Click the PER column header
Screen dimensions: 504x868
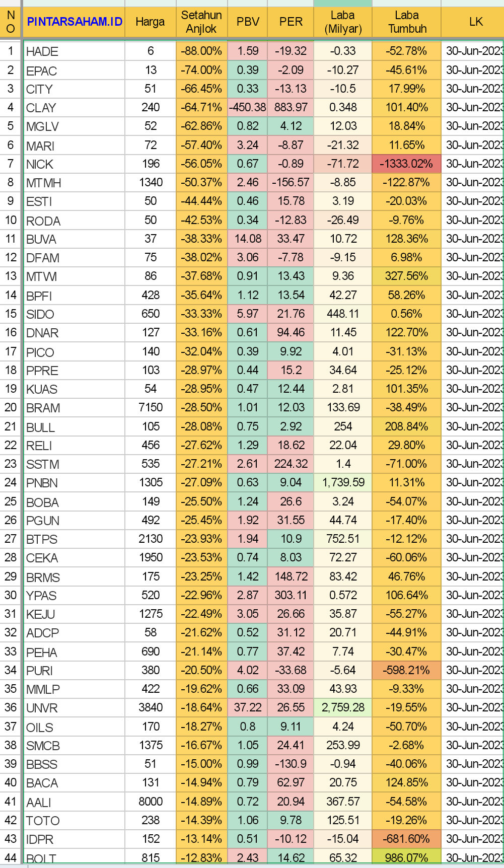(x=291, y=22)
